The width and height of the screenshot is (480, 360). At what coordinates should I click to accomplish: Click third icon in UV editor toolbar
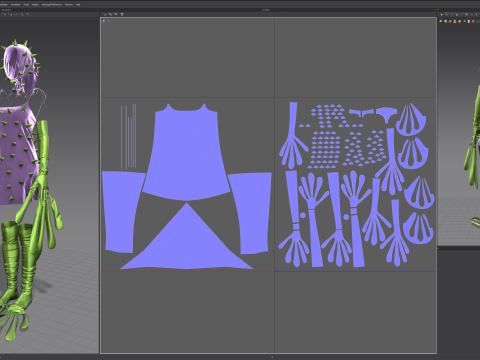[116, 14]
